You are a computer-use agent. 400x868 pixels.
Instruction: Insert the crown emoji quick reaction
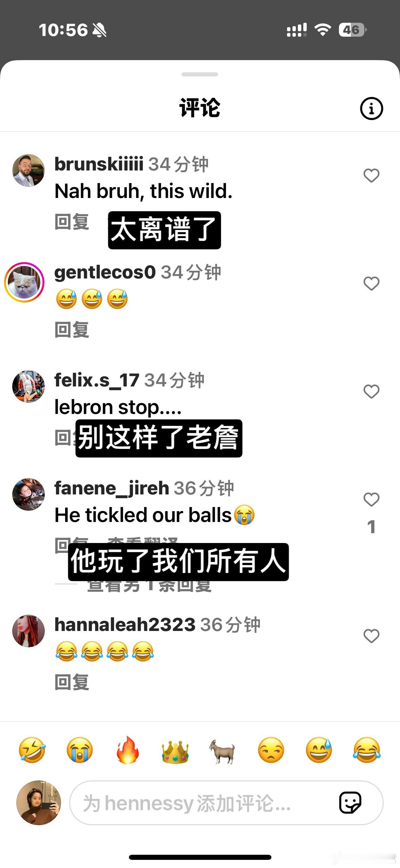click(175, 750)
